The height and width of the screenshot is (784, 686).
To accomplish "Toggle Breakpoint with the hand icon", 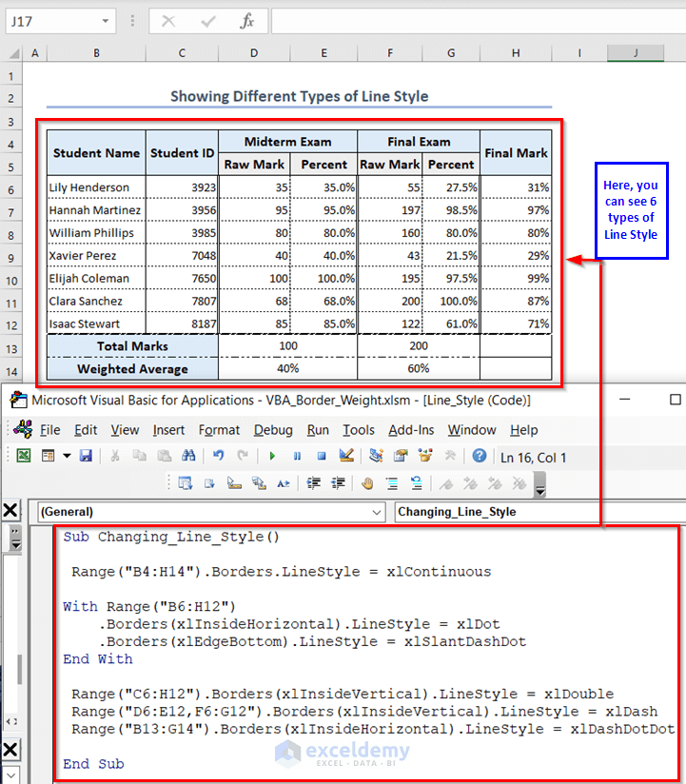I will point(367,483).
